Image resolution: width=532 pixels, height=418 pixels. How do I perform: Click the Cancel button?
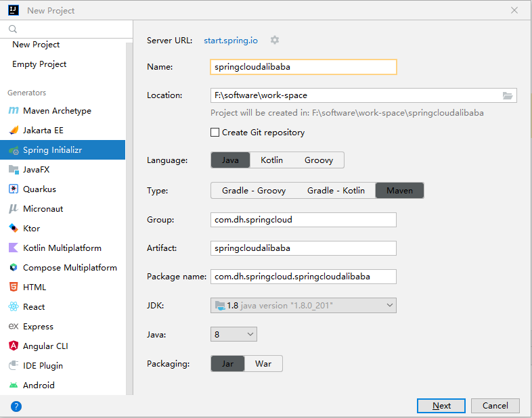pyautogui.click(x=495, y=406)
